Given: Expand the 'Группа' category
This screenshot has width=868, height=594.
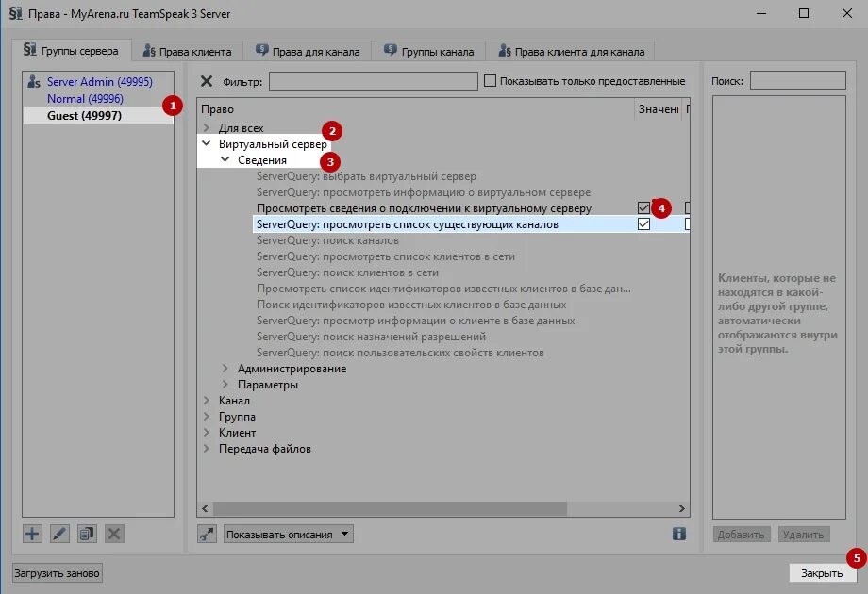Looking at the screenshot, I should (x=207, y=417).
